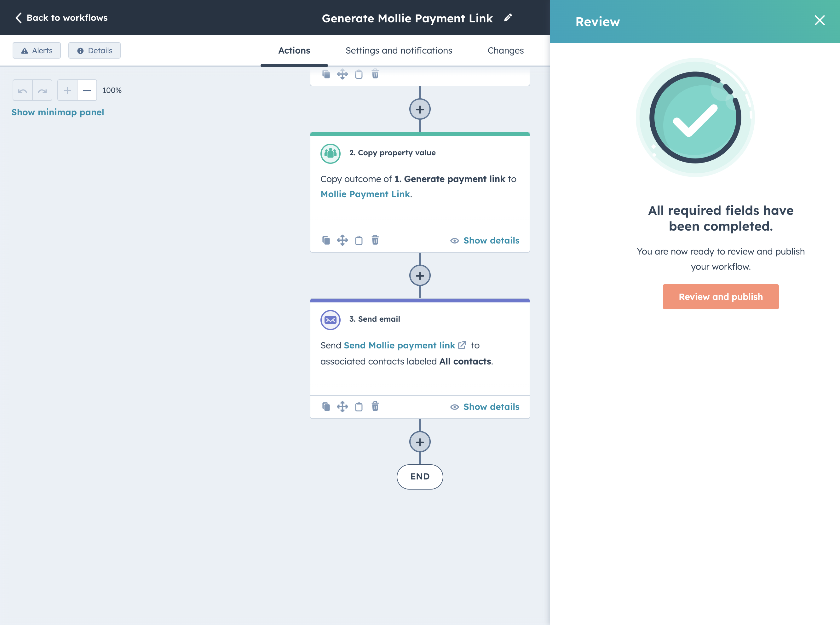840x625 pixels.
Task: Show details of Copy property value action
Action: 485,241
